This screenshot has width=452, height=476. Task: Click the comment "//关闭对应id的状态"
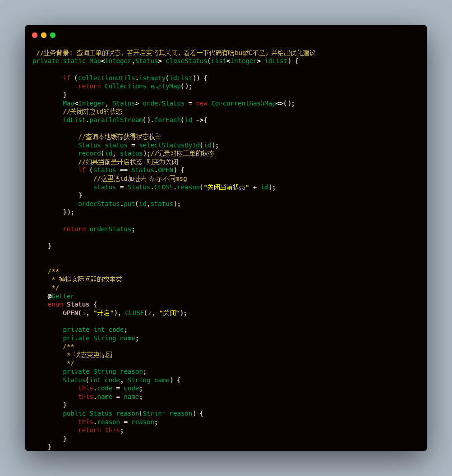(92, 111)
